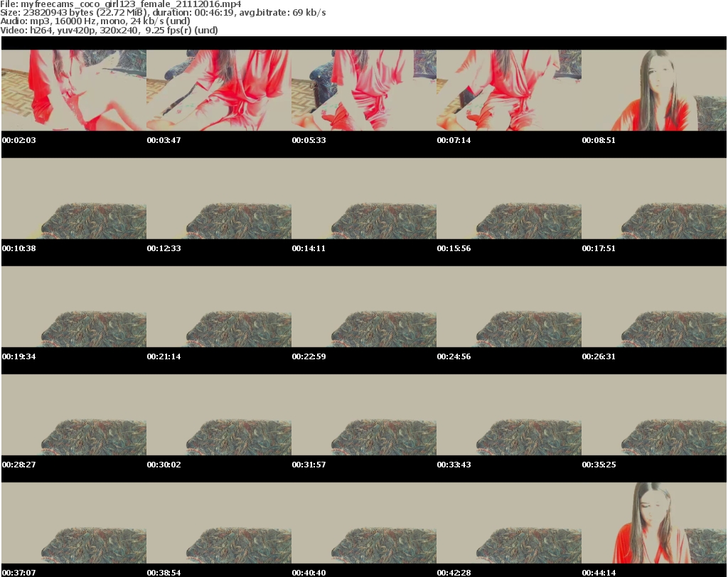Select the thumbnail at 00:05:33
The width and height of the screenshot is (728, 577).
click(x=363, y=90)
